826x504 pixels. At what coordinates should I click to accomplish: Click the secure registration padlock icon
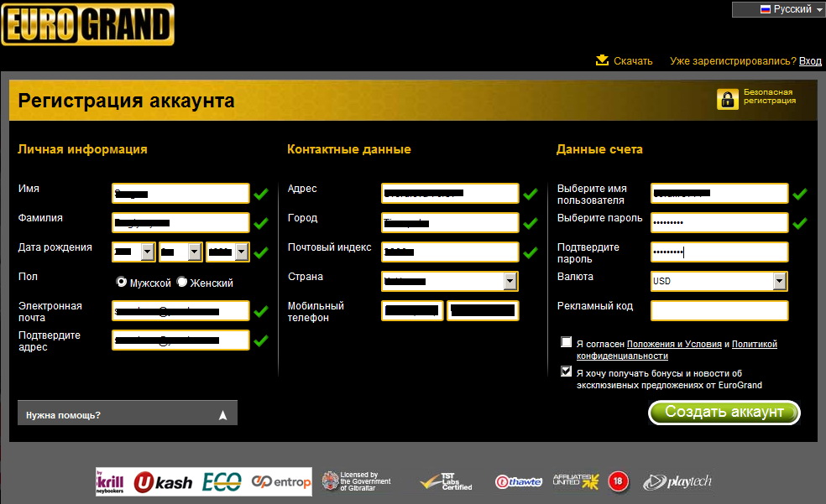728,99
